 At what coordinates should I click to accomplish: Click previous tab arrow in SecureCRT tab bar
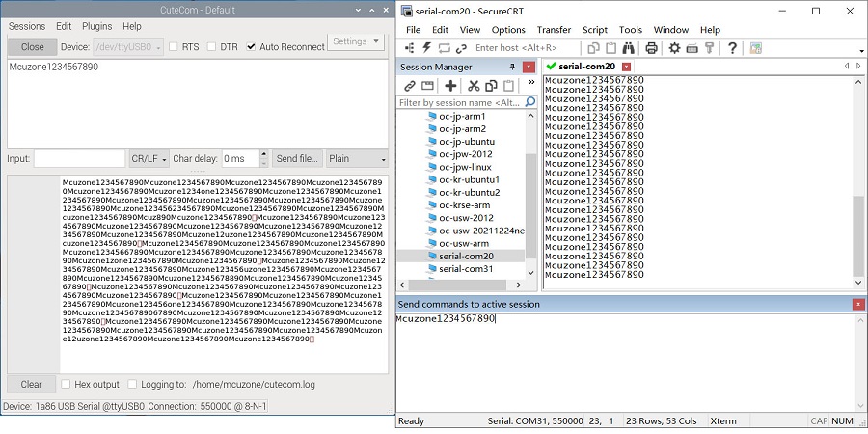point(847,66)
